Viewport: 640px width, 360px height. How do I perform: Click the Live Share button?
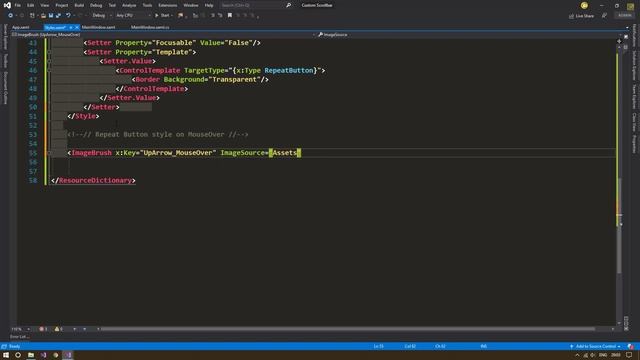coord(581,16)
